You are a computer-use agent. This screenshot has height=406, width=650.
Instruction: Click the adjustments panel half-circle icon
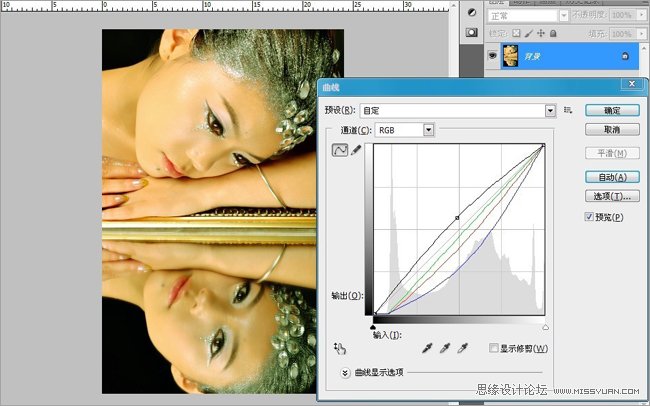coord(472,12)
